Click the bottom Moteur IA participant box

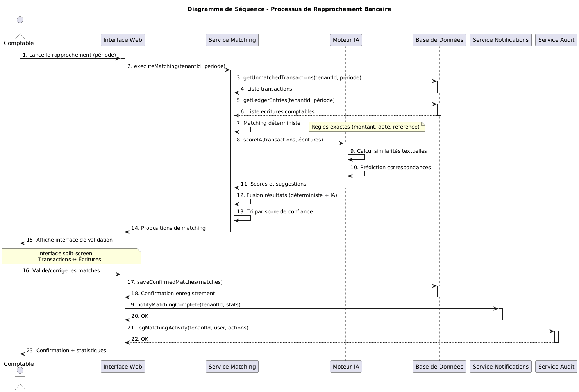click(x=346, y=367)
